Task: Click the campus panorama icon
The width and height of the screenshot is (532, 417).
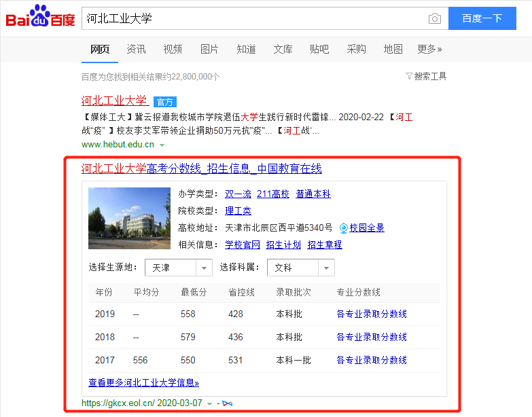Action: (x=343, y=228)
